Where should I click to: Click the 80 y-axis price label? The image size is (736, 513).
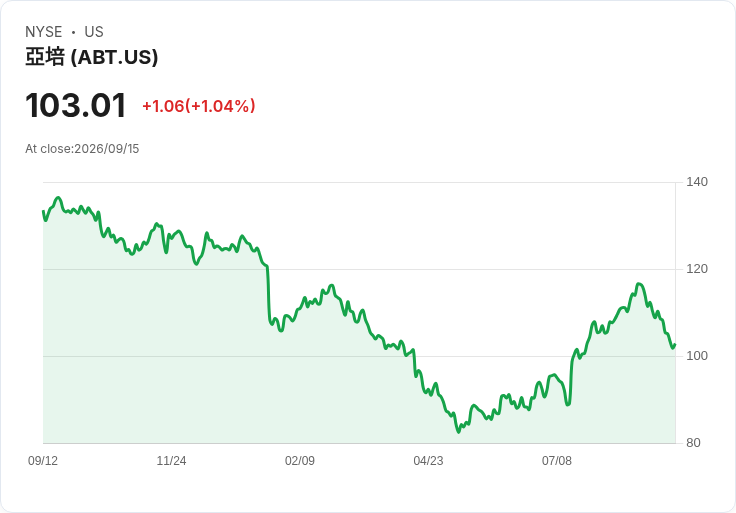tap(693, 443)
